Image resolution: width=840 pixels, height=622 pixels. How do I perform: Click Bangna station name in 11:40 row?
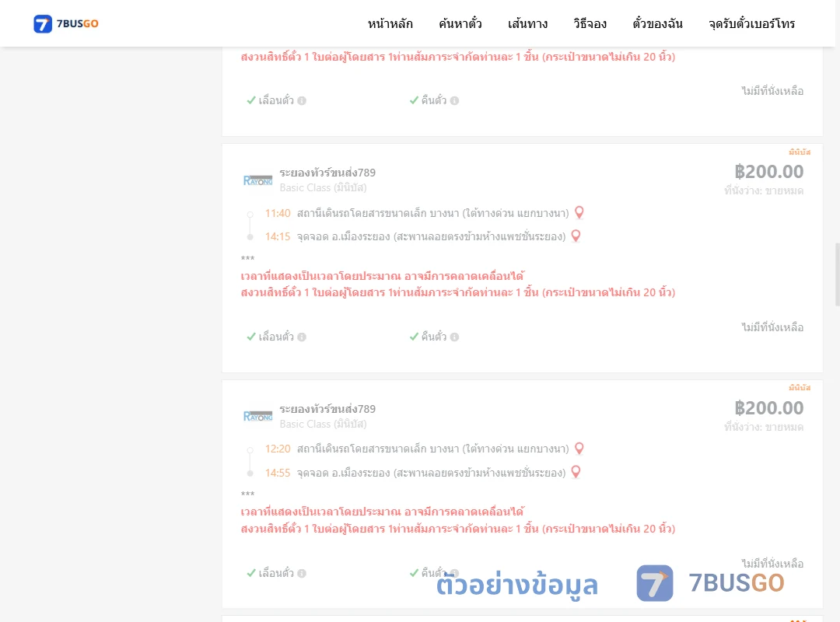(x=433, y=213)
